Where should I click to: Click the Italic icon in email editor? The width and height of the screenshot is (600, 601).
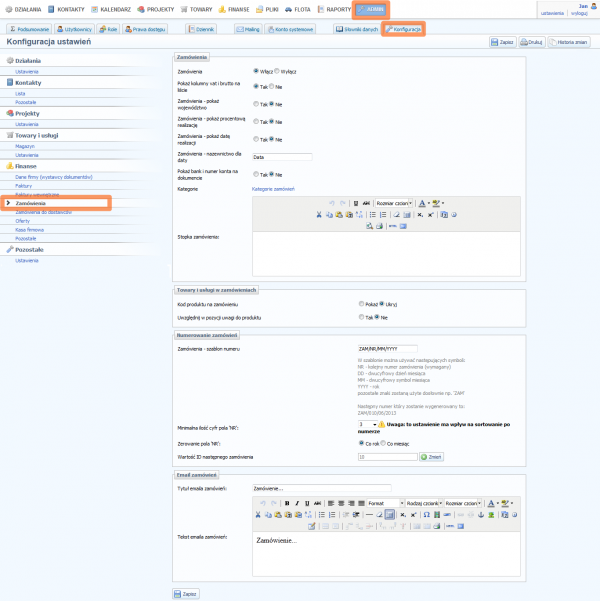297,503
